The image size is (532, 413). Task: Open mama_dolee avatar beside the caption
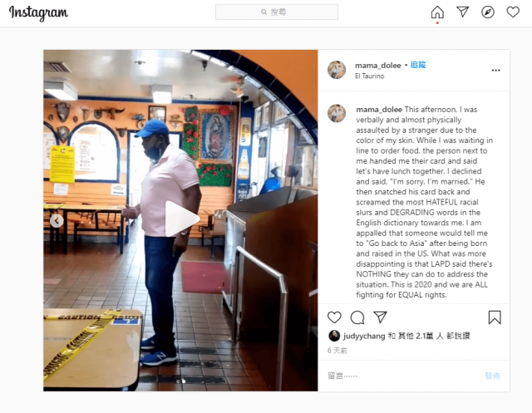point(337,113)
